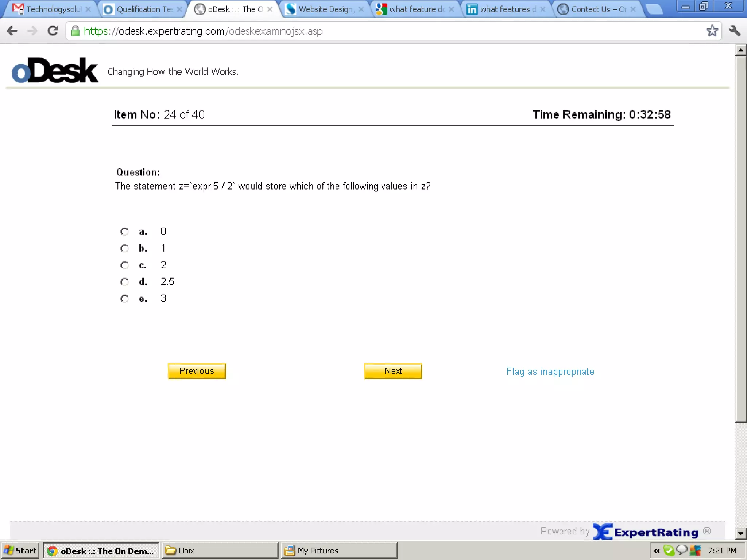Open the My Pictures taskbar button

(338, 551)
